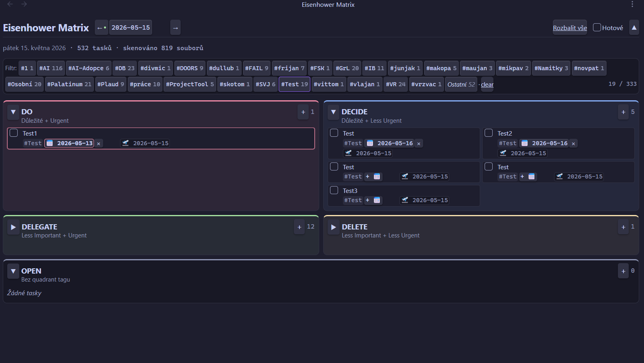Open the Test2 task title

tap(505, 133)
